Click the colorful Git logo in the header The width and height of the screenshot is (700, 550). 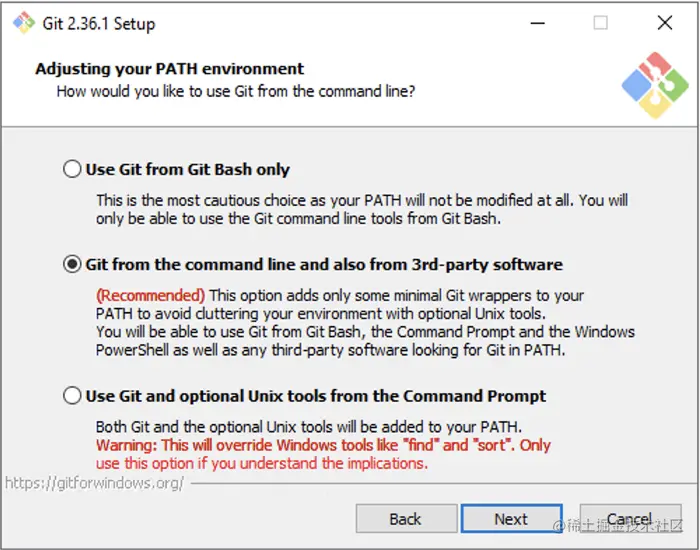tap(654, 85)
